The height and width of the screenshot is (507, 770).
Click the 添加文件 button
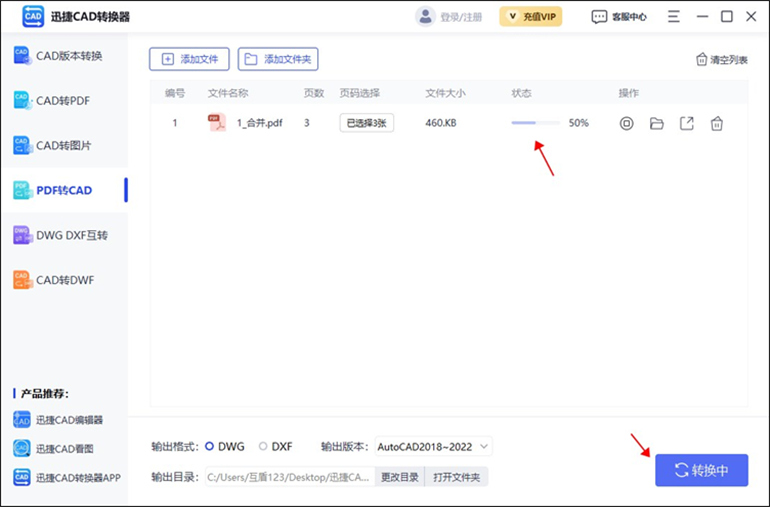click(189, 59)
